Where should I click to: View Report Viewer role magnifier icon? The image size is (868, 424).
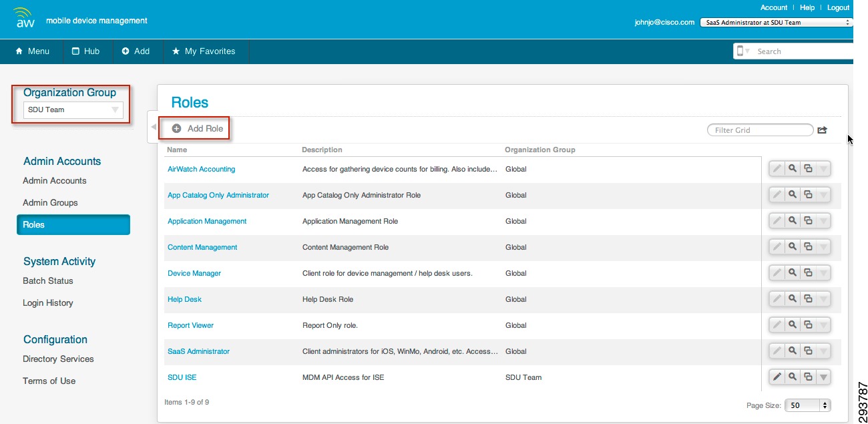(x=793, y=325)
